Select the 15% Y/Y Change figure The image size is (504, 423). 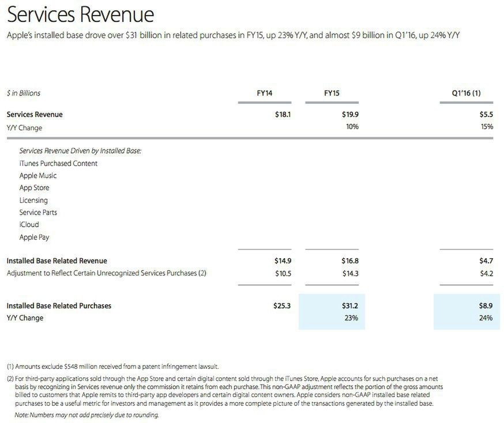tap(487, 127)
